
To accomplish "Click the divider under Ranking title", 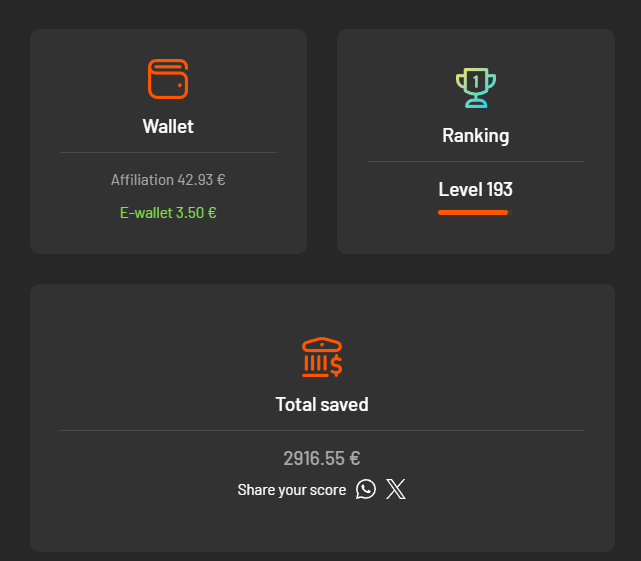I will point(476,162).
